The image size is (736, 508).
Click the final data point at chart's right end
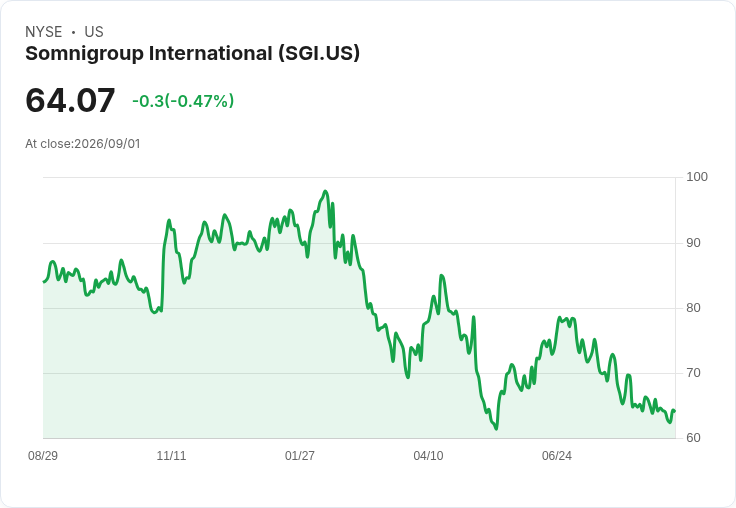coord(675,411)
